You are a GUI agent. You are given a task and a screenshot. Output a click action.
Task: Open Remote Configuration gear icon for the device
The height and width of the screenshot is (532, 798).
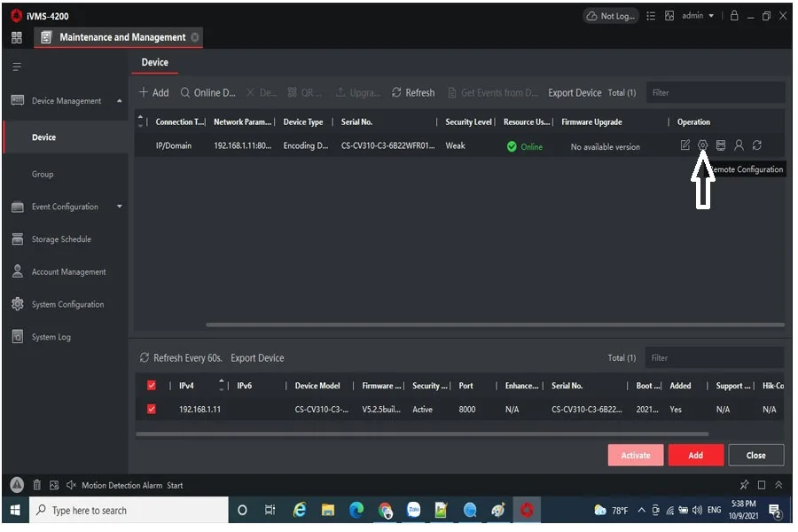click(x=702, y=145)
